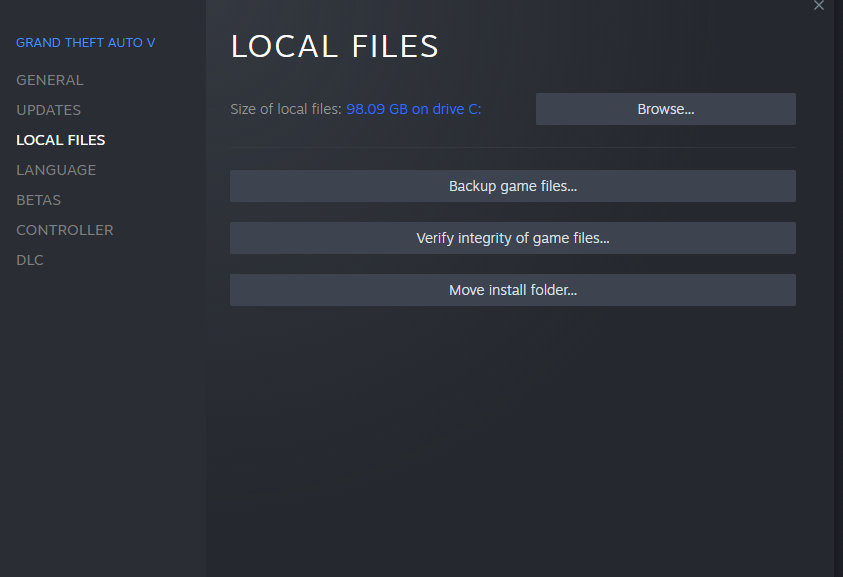Close the properties window with X

(x=819, y=5)
